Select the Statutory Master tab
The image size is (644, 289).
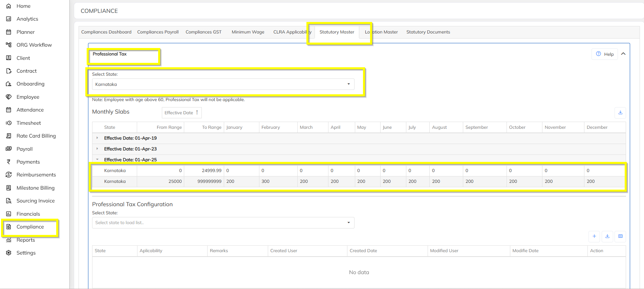337,32
